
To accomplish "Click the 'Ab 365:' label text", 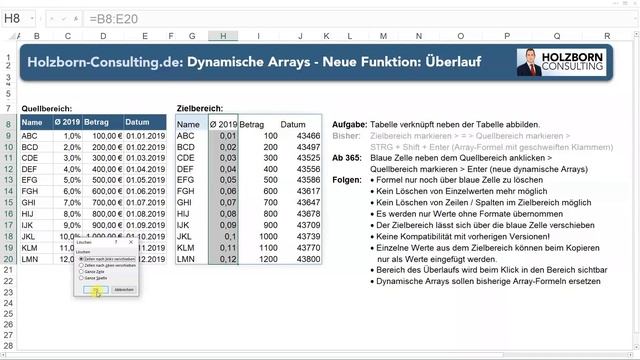I will [x=347, y=158].
